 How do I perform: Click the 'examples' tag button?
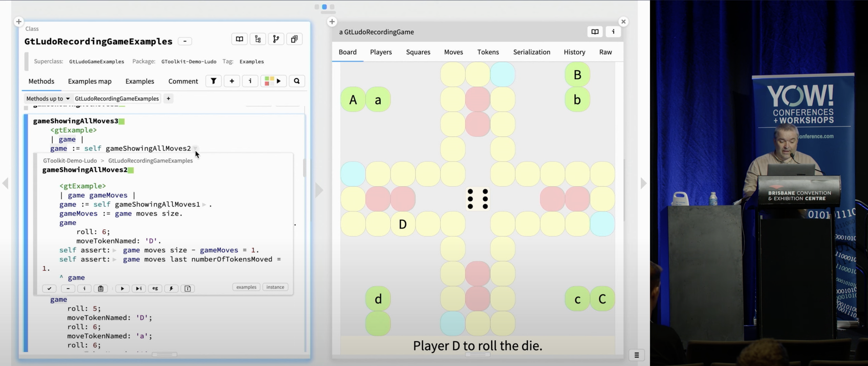point(246,287)
